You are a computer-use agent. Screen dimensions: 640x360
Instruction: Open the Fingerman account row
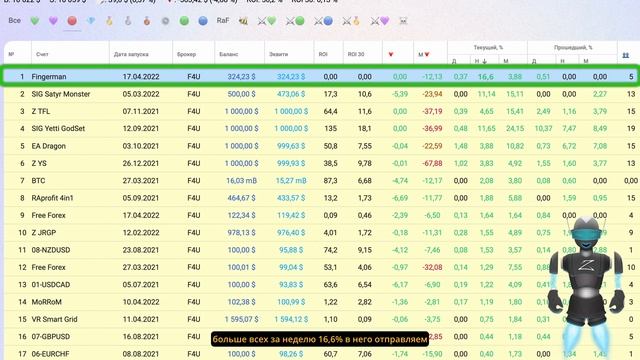pos(320,76)
